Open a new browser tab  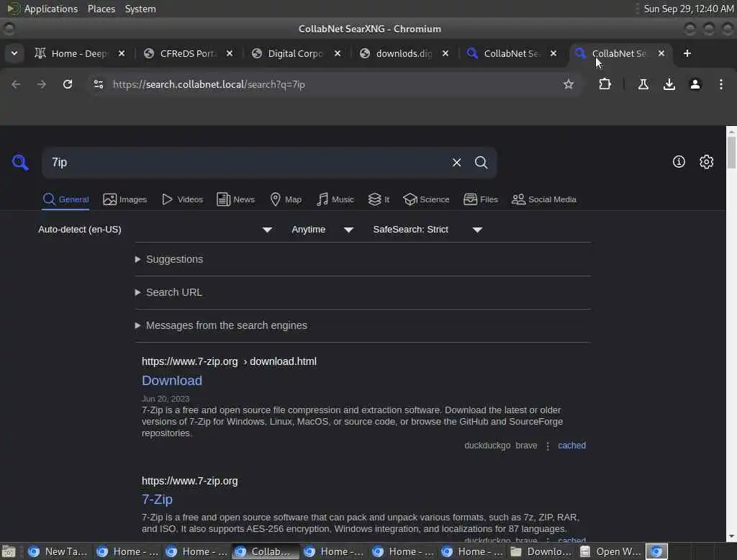[687, 53]
